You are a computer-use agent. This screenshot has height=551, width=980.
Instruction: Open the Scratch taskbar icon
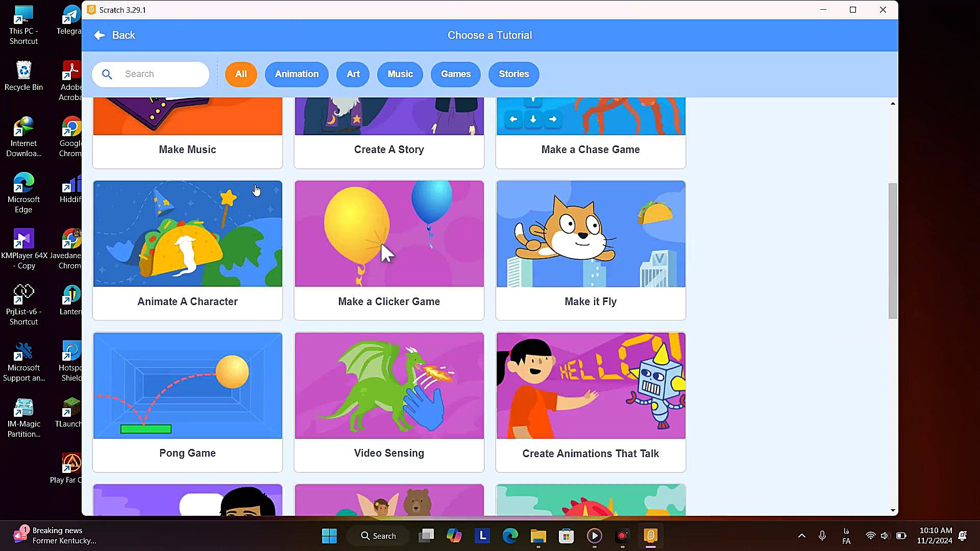(x=650, y=536)
